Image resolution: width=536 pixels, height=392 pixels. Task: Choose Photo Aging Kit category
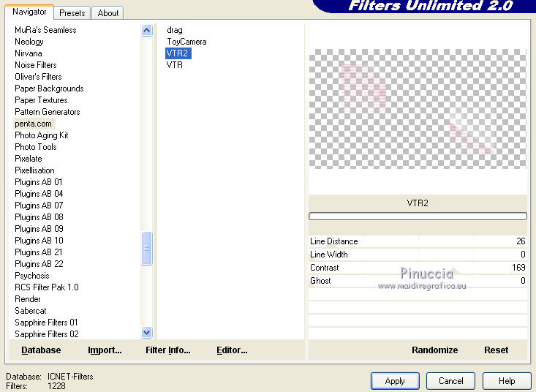tap(42, 135)
